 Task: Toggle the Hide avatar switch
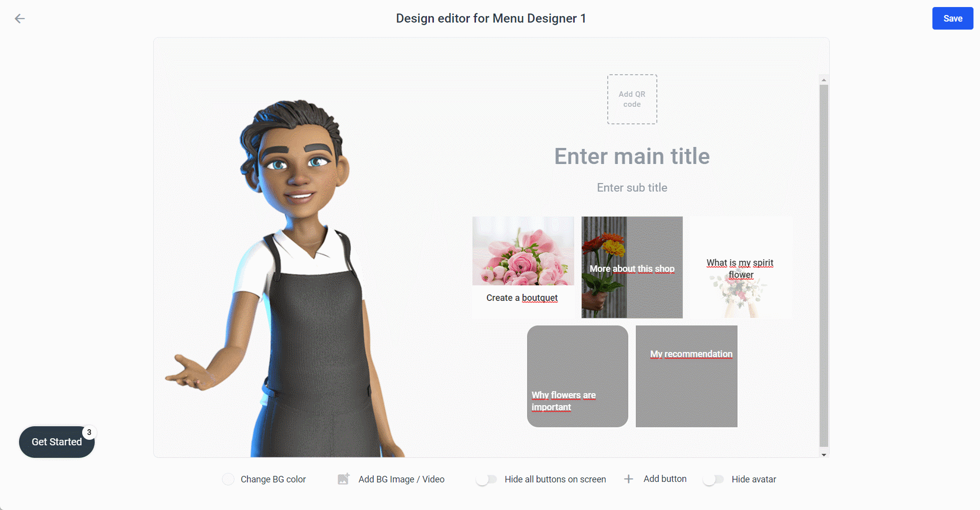click(x=713, y=479)
